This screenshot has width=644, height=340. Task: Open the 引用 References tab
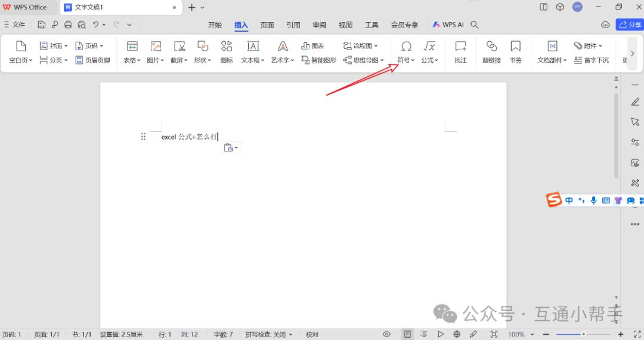(293, 24)
